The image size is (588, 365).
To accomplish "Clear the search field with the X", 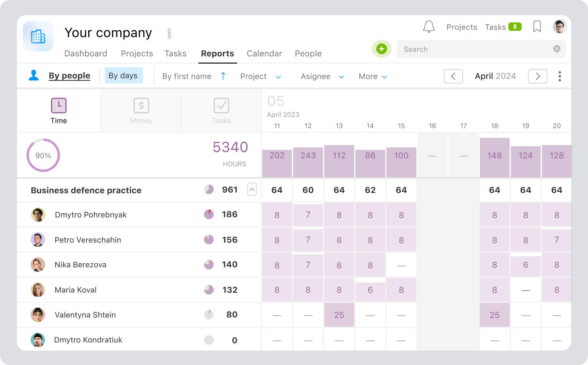I will pos(557,49).
